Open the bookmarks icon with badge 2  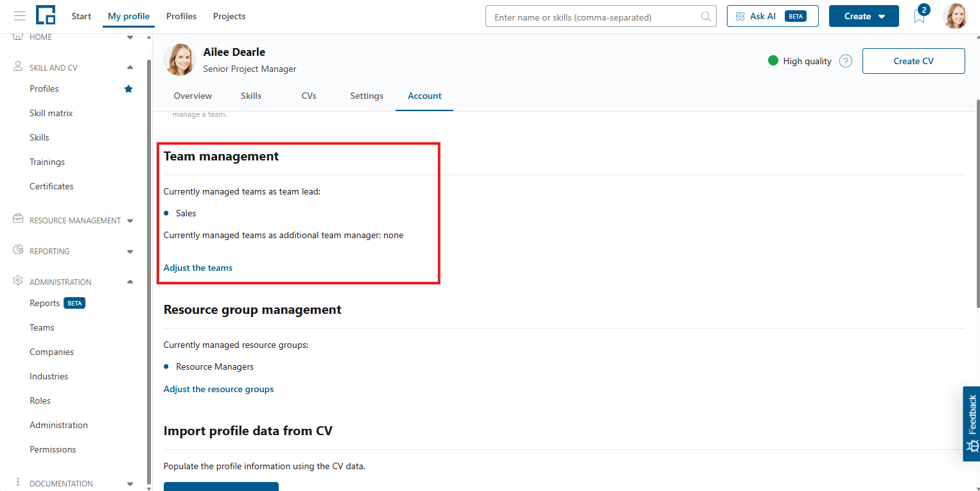coord(920,15)
